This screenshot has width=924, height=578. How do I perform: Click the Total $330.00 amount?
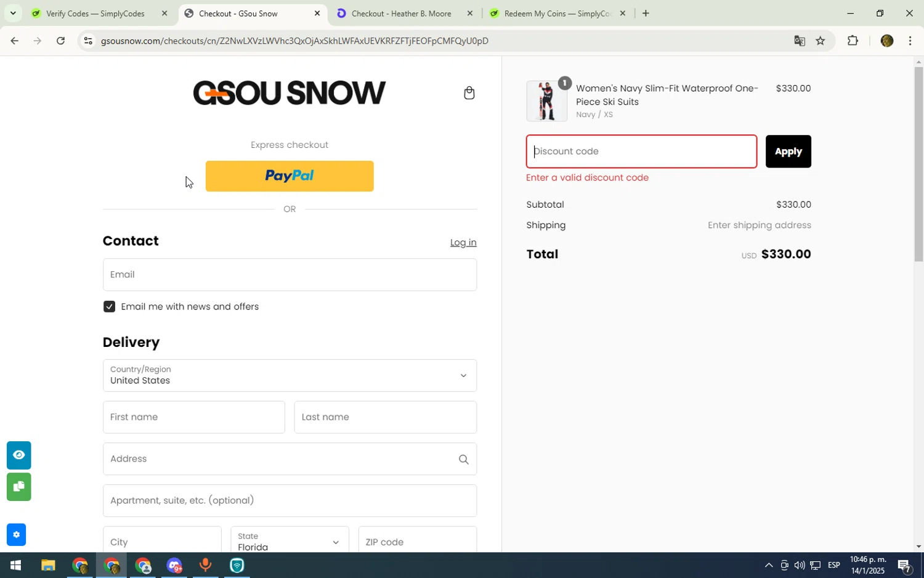(x=786, y=254)
